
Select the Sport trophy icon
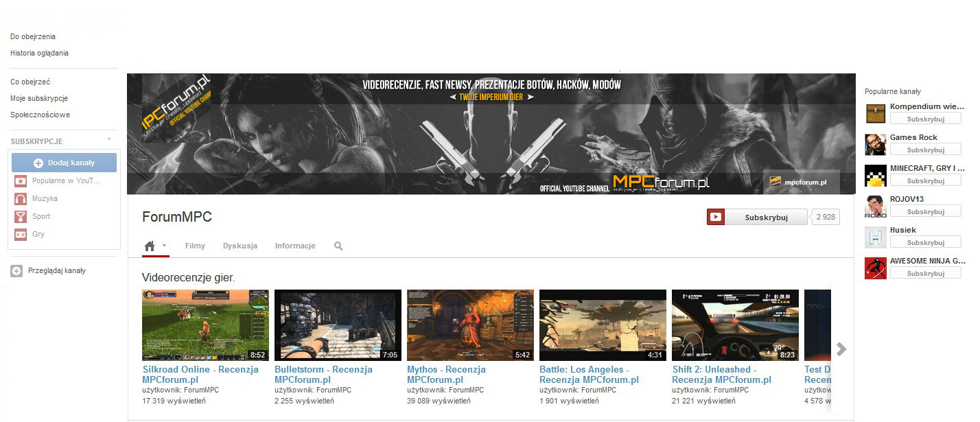[x=21, y=216]
